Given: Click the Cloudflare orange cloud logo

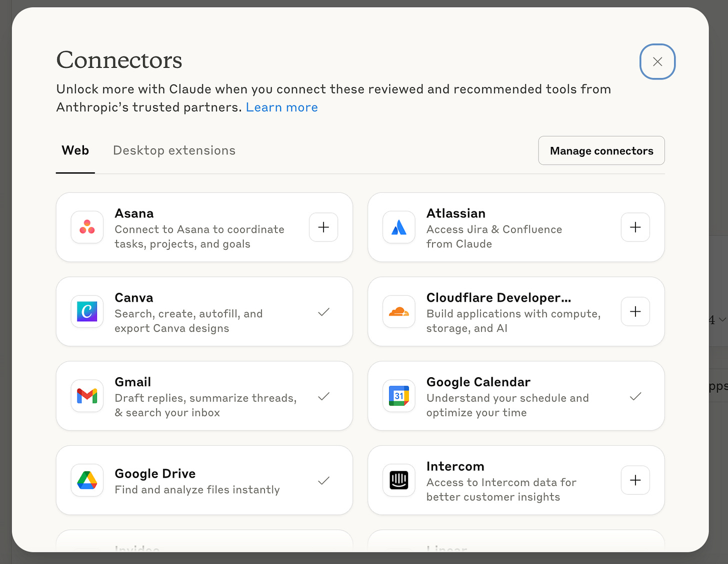Looking at the screenshot, I should tap(399, 311).
